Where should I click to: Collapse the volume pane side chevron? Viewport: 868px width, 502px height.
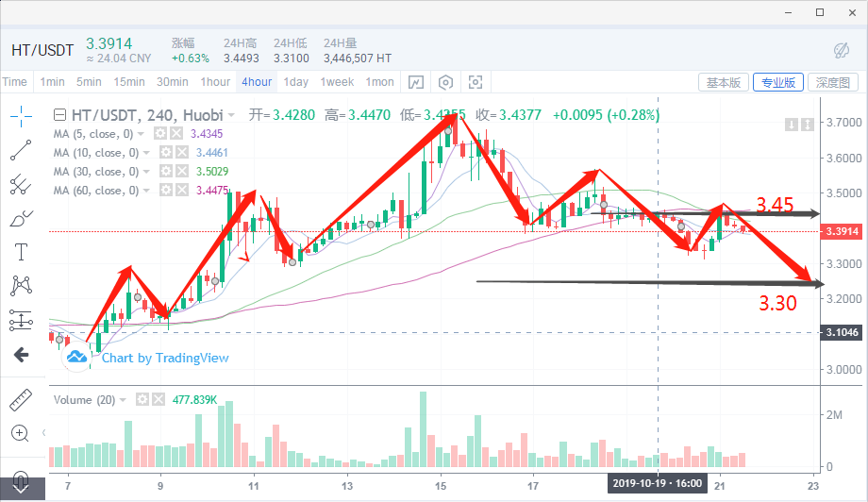[x=43, y=433]
